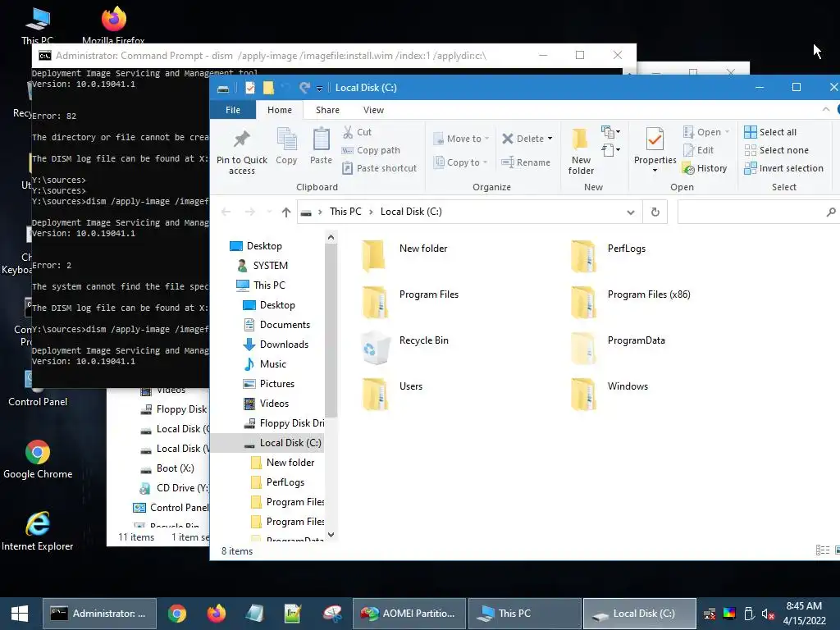Screen dimensions: 840x630
Task: Click the Cut scissors icon
Action: point(348,132)
